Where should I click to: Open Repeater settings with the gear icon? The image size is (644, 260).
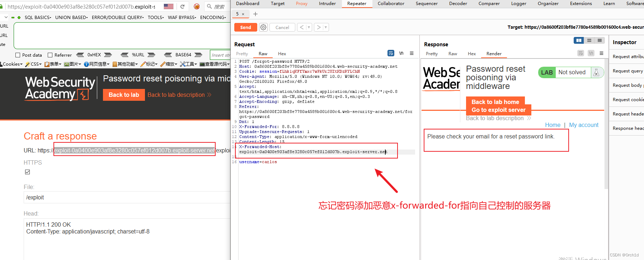(x=263, y=27)
